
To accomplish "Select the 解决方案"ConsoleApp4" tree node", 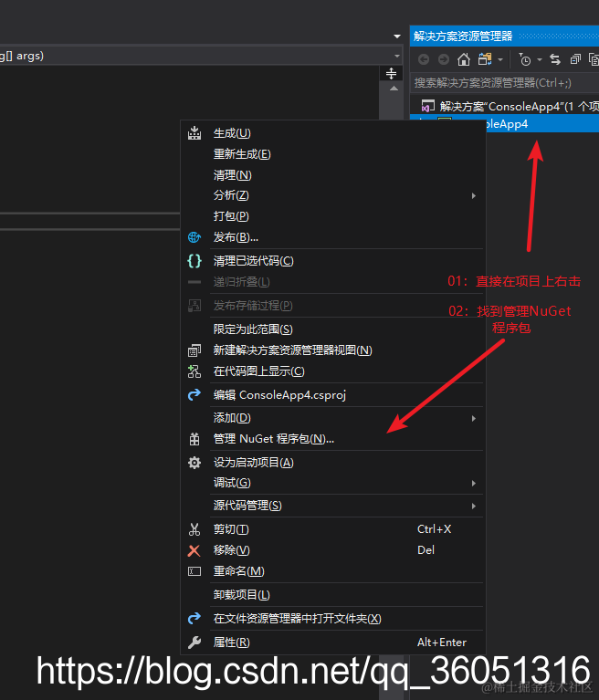I will [505, 106].
